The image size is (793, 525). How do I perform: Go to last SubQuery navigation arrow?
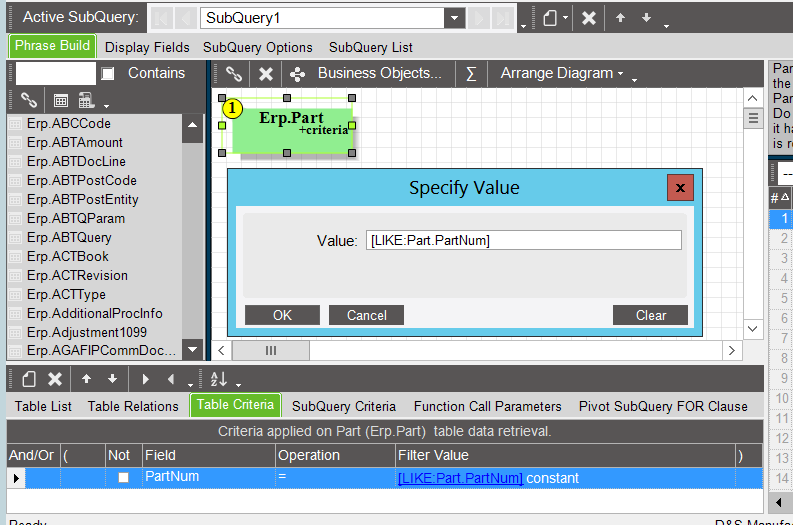click(x=504, y=19)
